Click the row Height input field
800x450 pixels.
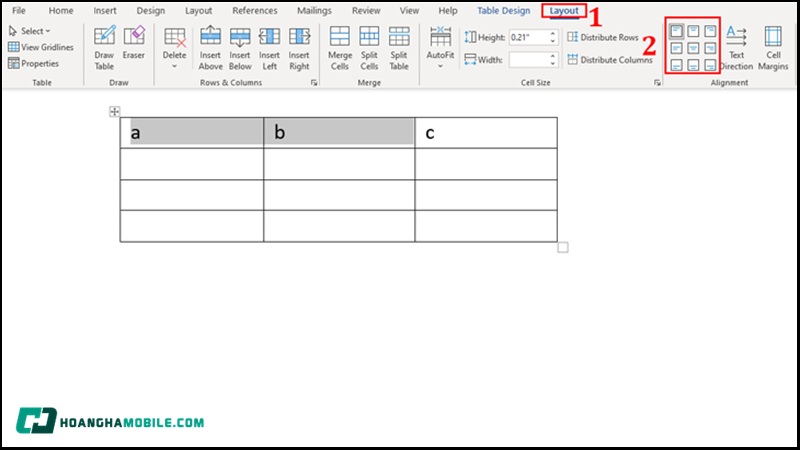point(528,37)
